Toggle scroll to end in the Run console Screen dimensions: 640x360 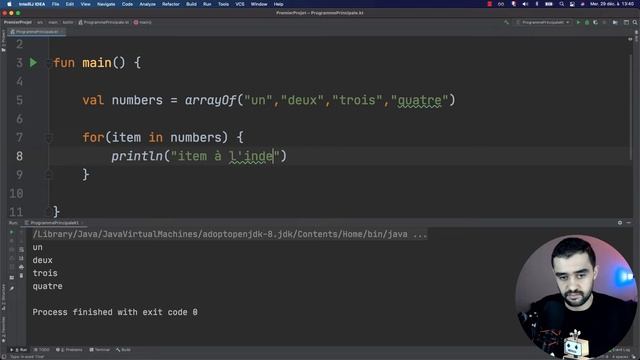pos(21,258)
